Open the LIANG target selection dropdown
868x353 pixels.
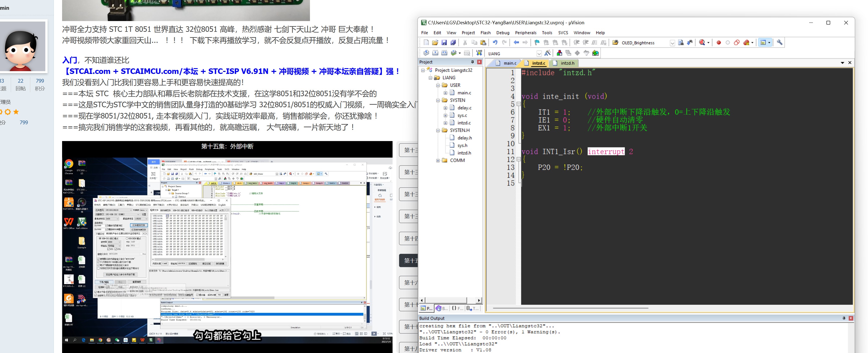539,54
